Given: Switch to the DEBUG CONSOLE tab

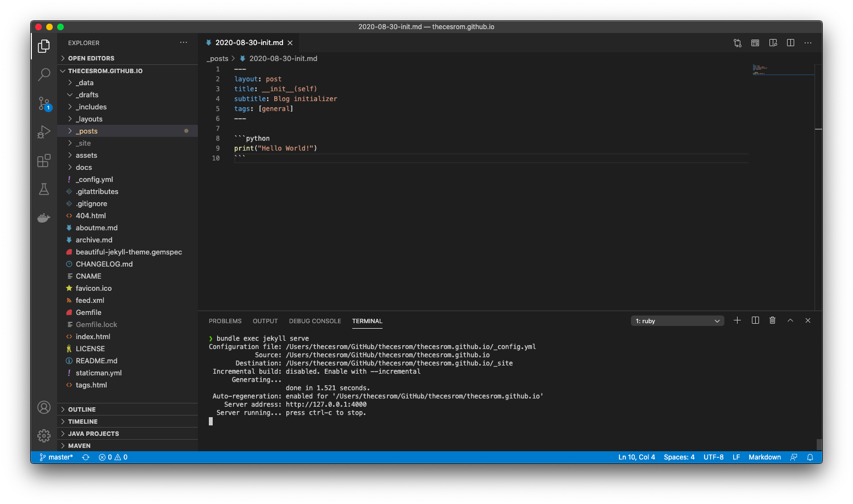Looking at the screenshot, I should coord(315,321).
